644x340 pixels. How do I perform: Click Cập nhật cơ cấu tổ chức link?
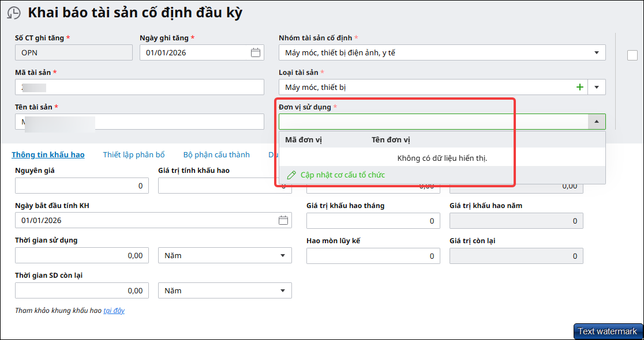point(343,175)
